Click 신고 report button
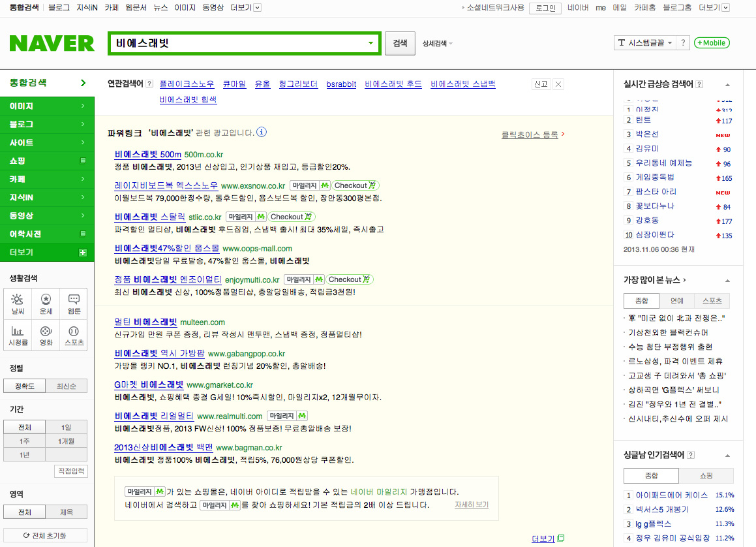The height and width of the screenshot is (547, 756). (x=541, y=84)
